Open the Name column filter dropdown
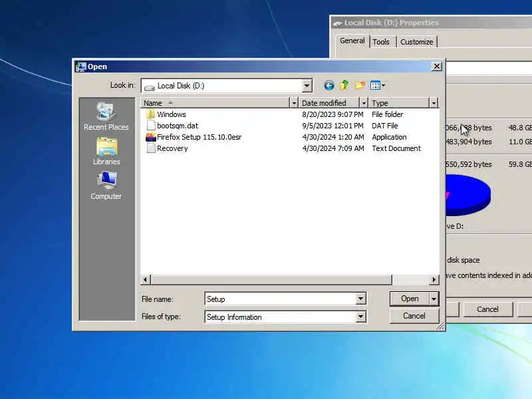 pos(294,103)
